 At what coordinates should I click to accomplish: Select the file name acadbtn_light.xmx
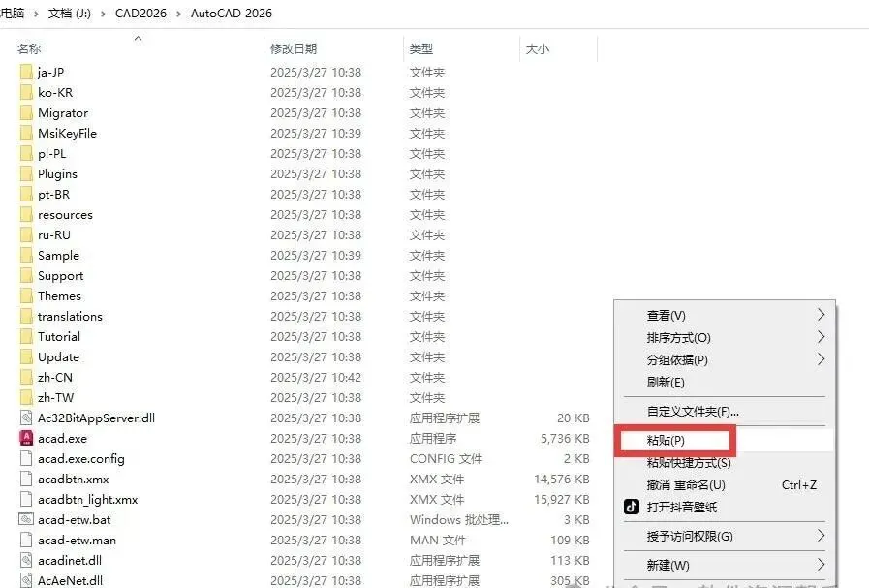tap(87, 499)
